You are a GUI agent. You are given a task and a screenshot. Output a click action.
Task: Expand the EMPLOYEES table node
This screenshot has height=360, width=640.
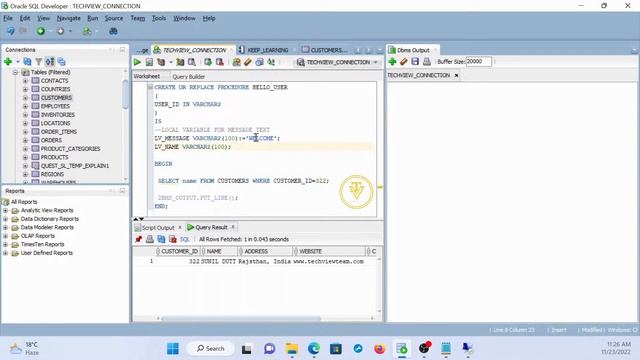click(25, 106)
